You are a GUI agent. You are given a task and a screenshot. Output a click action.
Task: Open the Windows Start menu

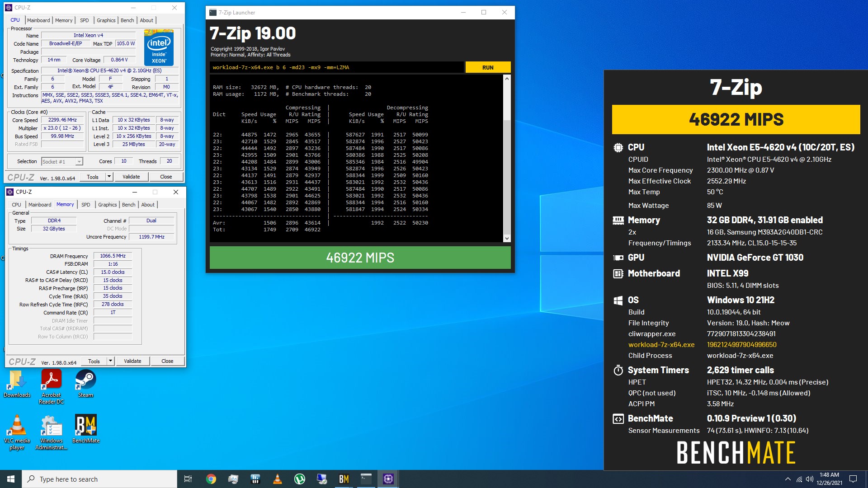11,479
